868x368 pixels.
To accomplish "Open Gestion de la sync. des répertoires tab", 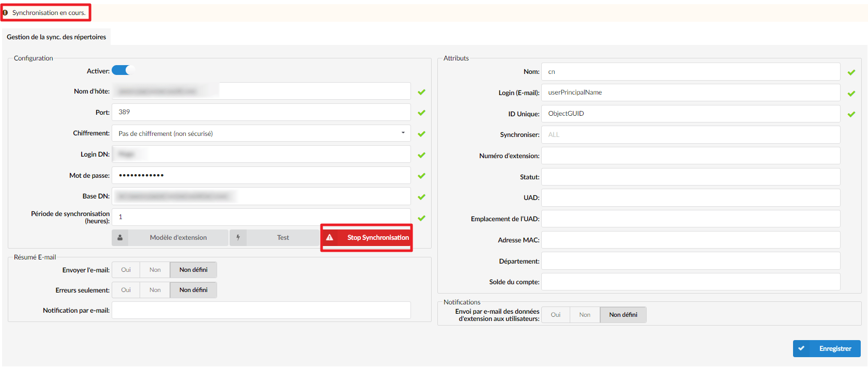I will (x=56, y=37).
